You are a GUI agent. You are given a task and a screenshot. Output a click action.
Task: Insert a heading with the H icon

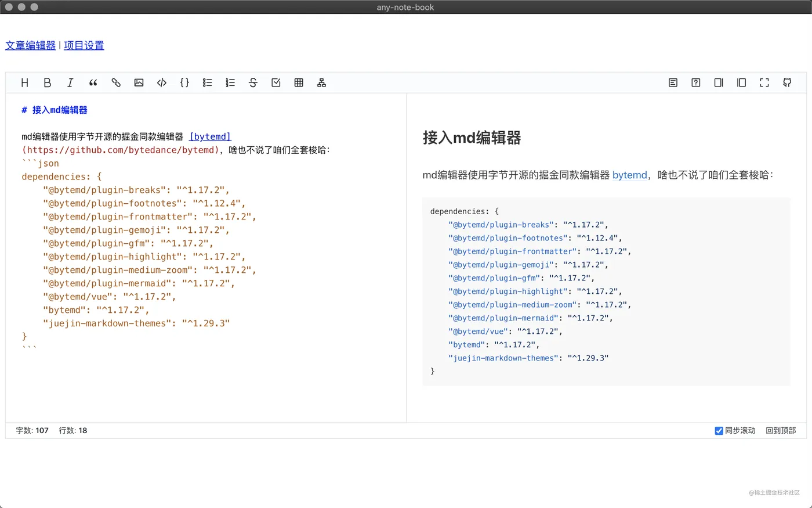(x=24, y=82)
